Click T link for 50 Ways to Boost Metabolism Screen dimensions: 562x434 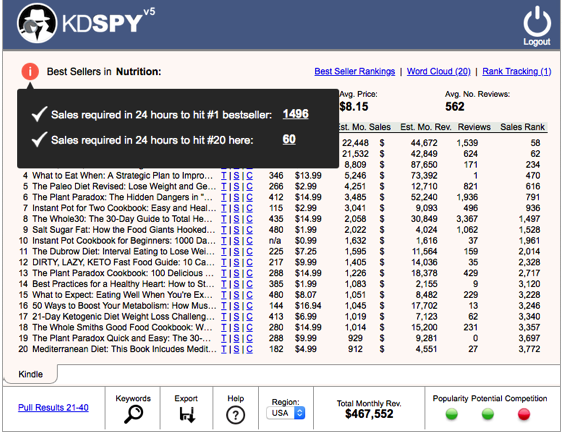tap(224, 306)
